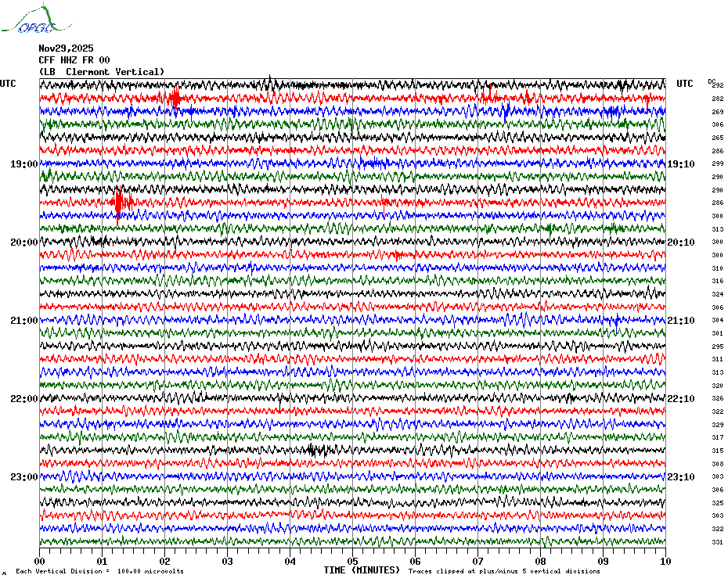728x582 pixels.
Task: Select the 10 minute tick label
Action: click(665, 561)
